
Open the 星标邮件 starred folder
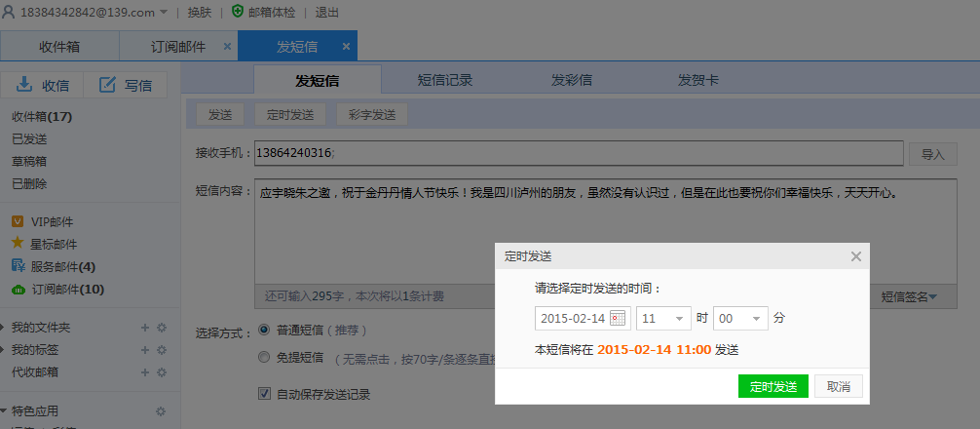click(x=54, y=244)
